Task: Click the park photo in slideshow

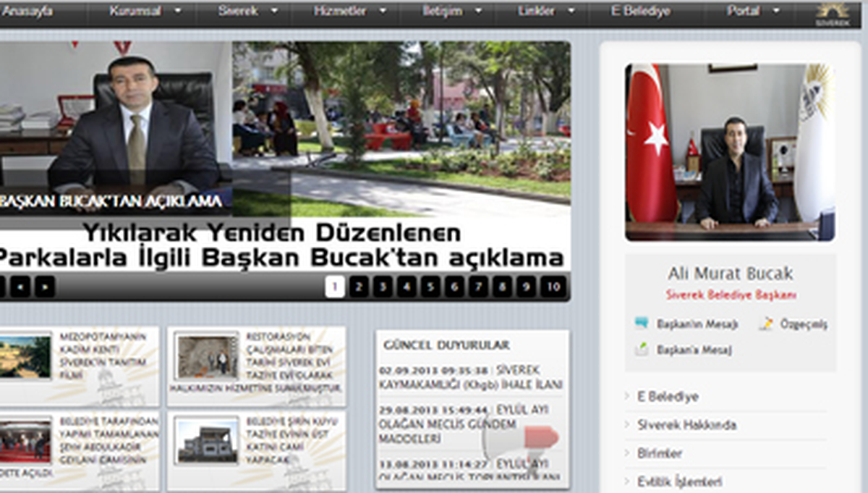Action: (x=401, y=129)
